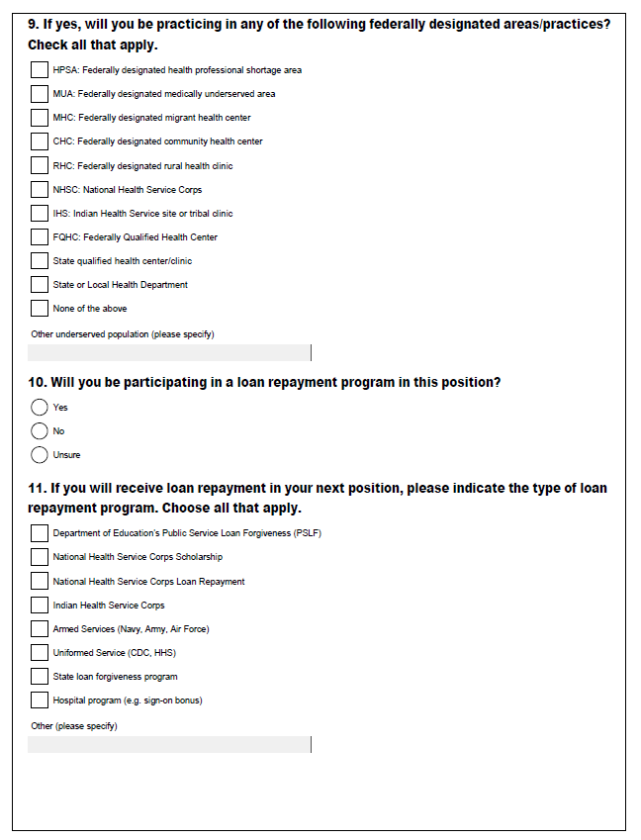The width and height of the screenshot is (641, 840).
Task: Tick MUA medically underserved area checkbox
Action: (39, 94)
